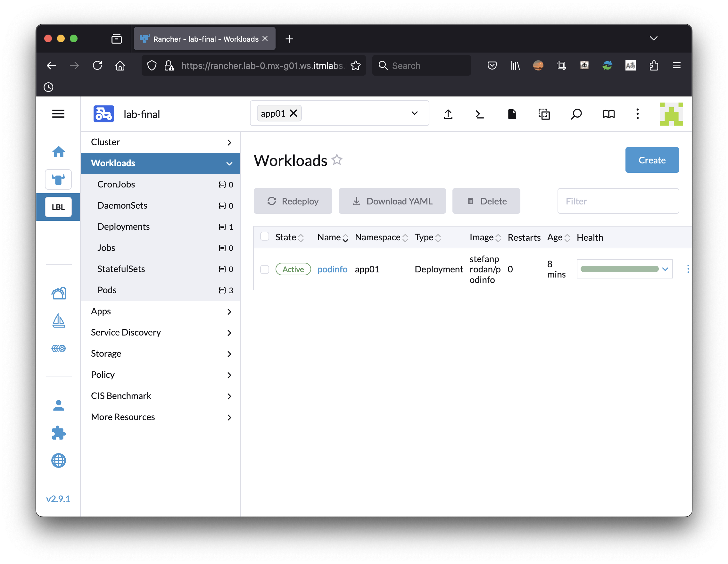Image resolution: width=728 pixels, height=564 pixels.
Task: Open the resource search magnifier
Action: pyautogui.click(x=576, y=114)
